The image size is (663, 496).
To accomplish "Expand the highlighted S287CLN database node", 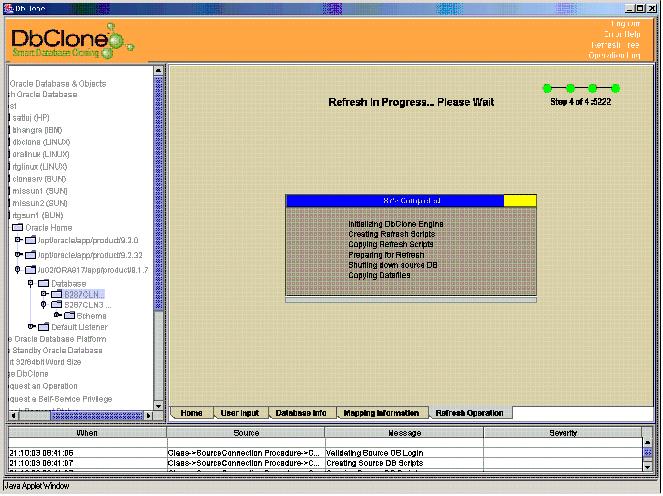I will tap(44, 293).
